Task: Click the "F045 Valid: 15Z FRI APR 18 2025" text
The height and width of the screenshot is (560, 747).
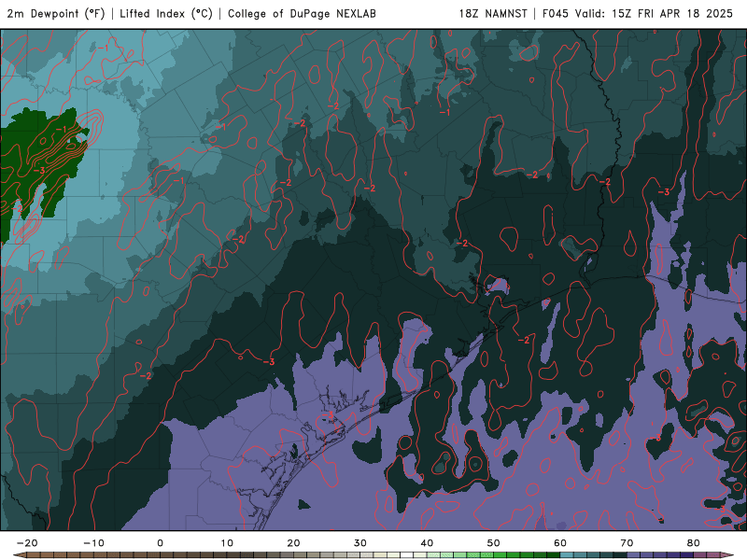Action: pos(638,14)
